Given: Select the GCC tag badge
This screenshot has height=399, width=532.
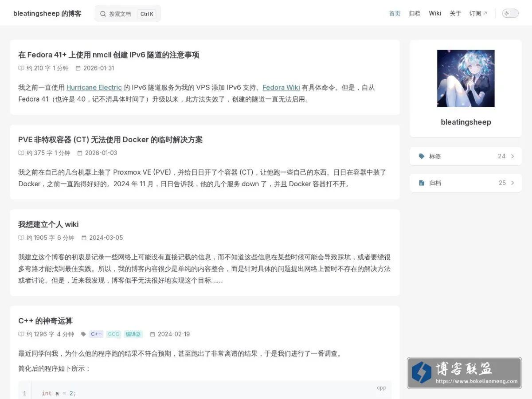Looking at the screenshot, I should [x=113, y=334].
